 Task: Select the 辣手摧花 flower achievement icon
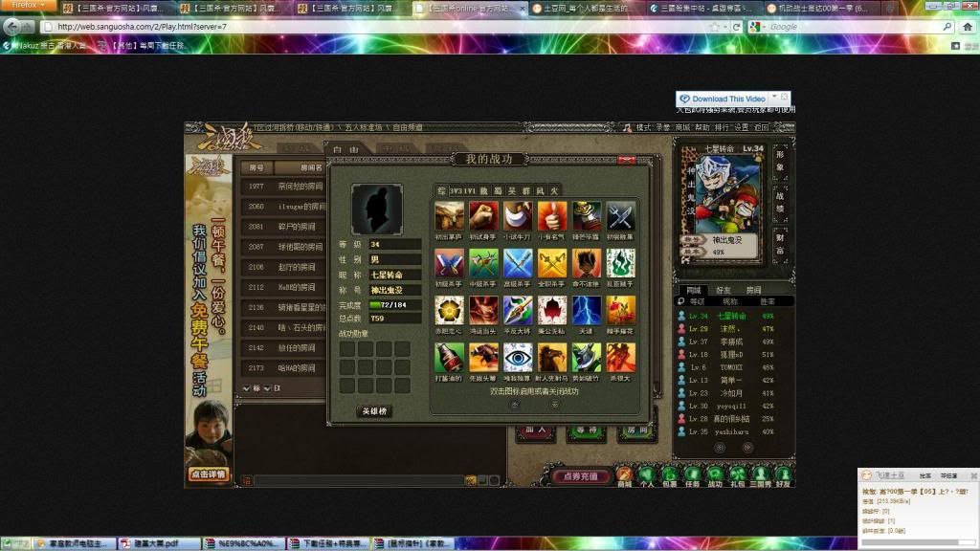620,311
